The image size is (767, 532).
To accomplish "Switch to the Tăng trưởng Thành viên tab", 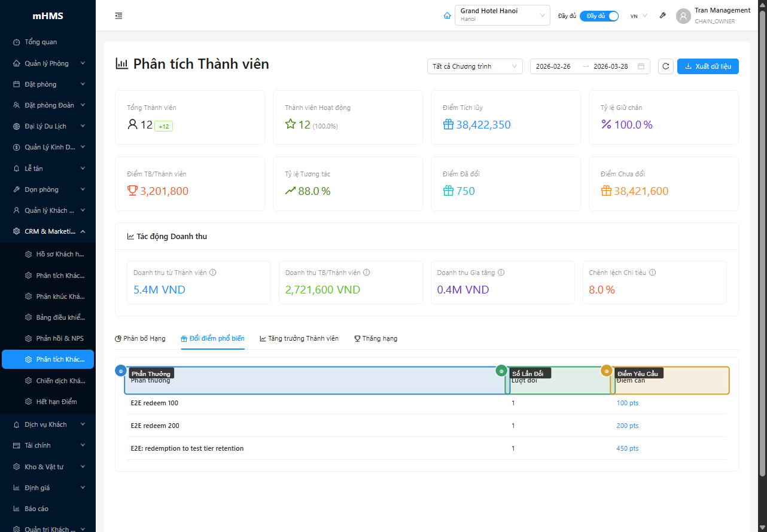I will click(x=299, y=338).
